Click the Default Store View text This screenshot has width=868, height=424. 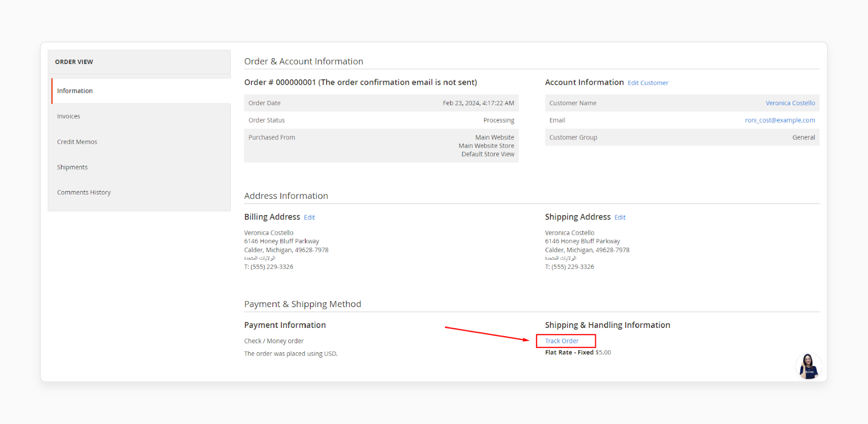[x=488, y=154]
